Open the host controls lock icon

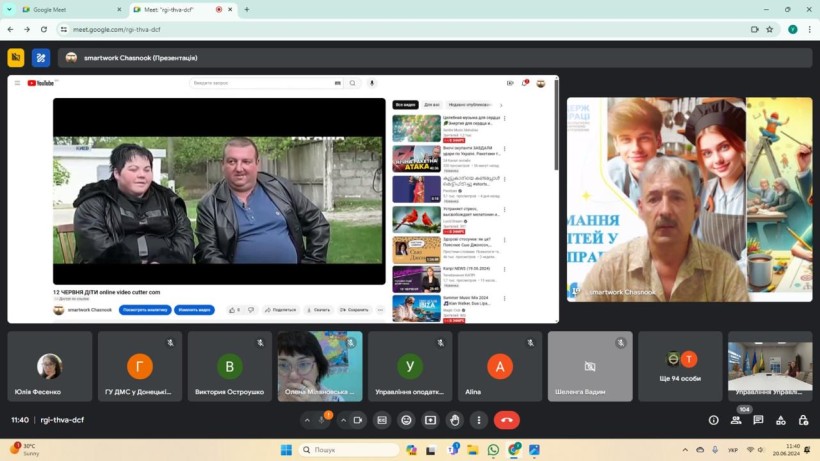803,420
